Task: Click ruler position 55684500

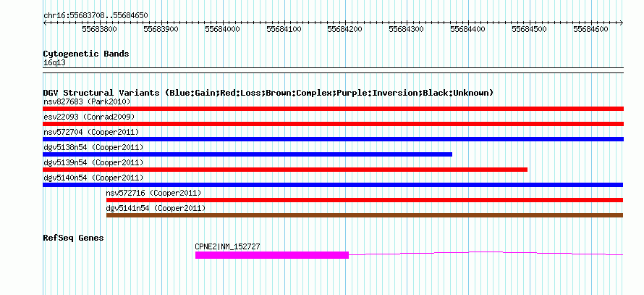Action: tap(530, 29)
